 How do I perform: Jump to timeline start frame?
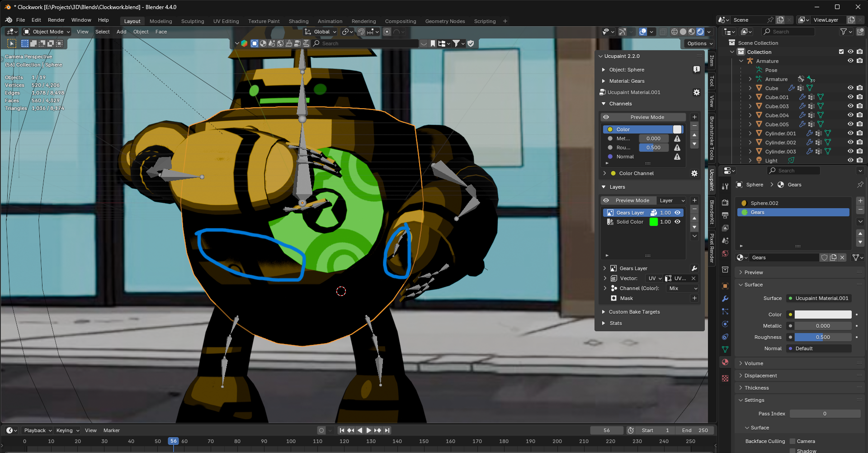(x=342, y=430)
